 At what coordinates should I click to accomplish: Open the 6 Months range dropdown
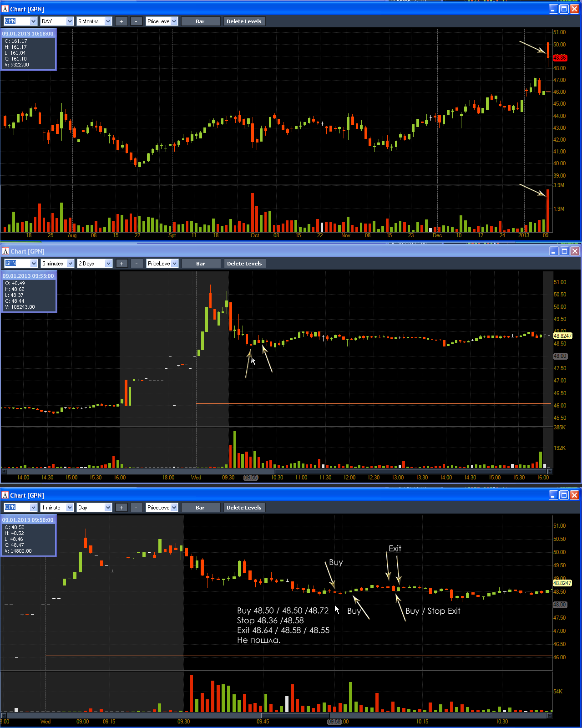(94, 21)
